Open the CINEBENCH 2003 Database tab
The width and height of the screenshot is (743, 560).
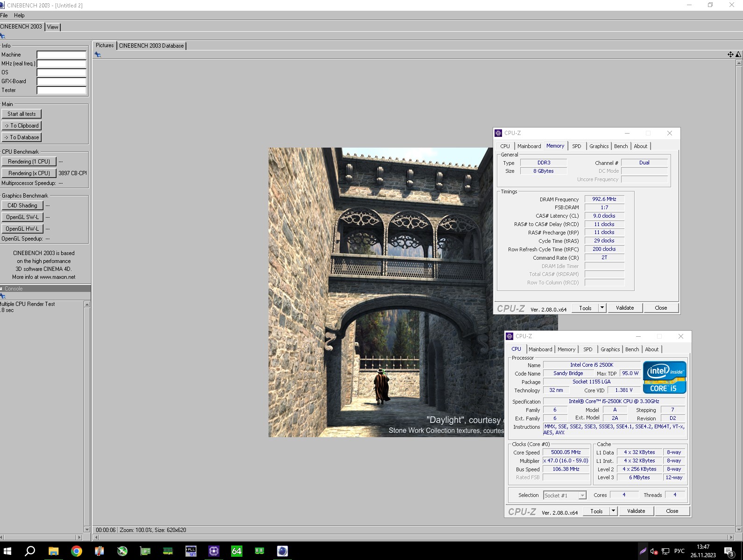[x=151, y=46]
